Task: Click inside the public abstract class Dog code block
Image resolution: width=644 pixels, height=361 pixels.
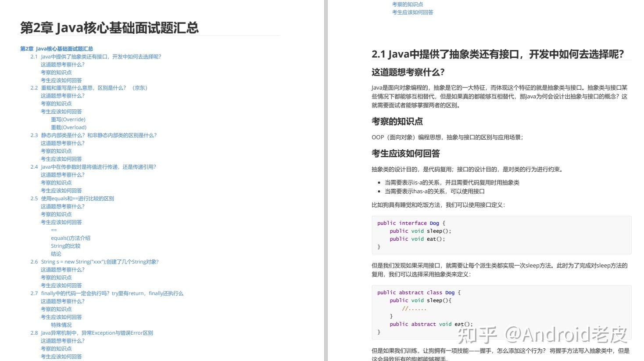Action: click(501, 312)
